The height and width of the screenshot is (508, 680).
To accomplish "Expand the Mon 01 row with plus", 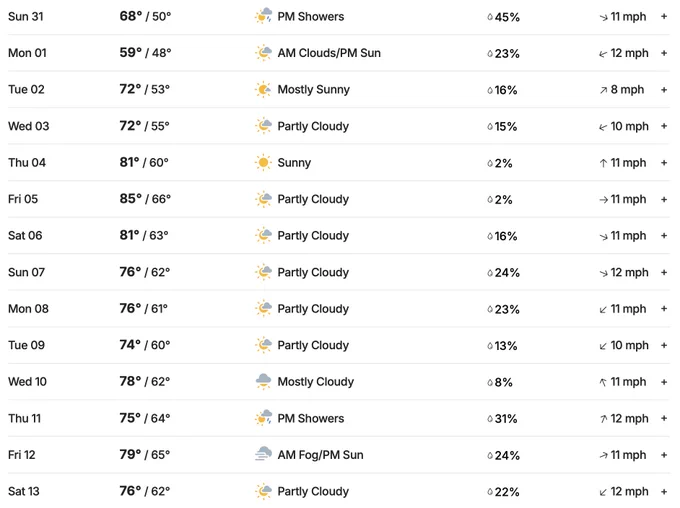I will point(664,53).
